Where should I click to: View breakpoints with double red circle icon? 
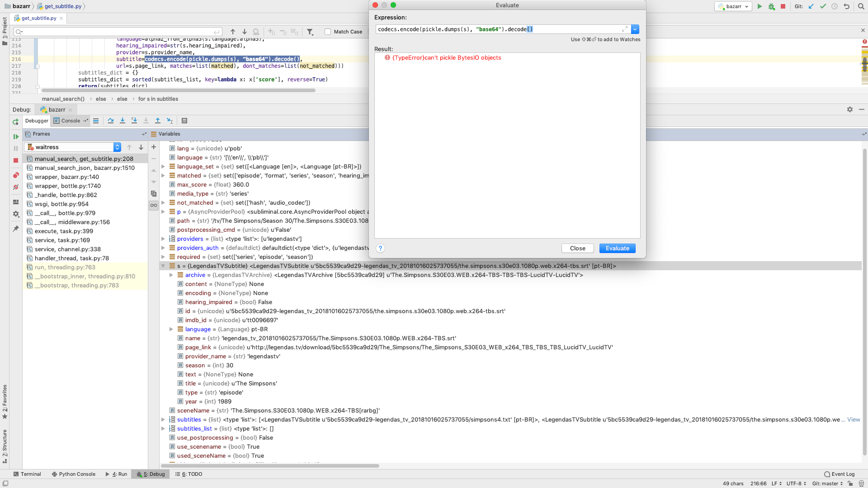tap(16, 175)
